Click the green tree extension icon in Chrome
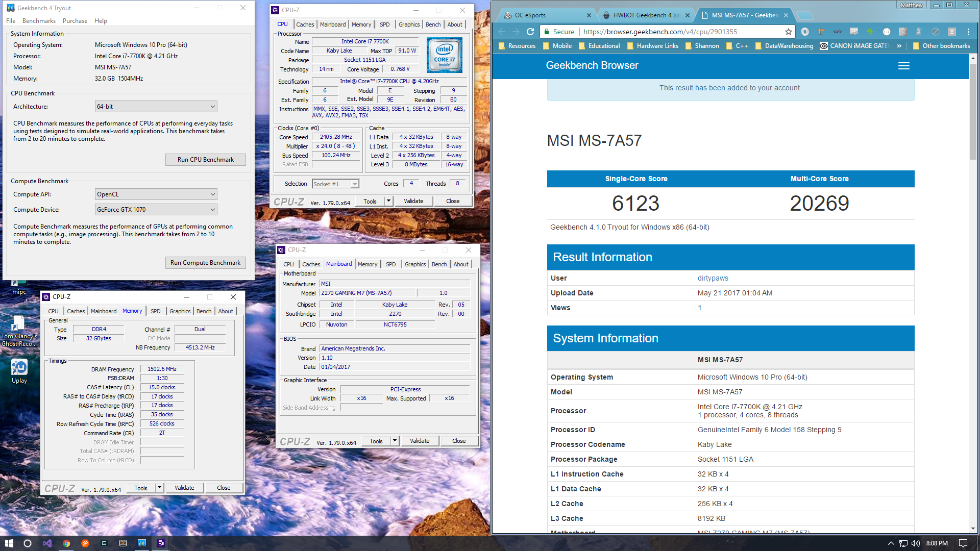Viewport: 980px width, 551px height. pos(870,32)
